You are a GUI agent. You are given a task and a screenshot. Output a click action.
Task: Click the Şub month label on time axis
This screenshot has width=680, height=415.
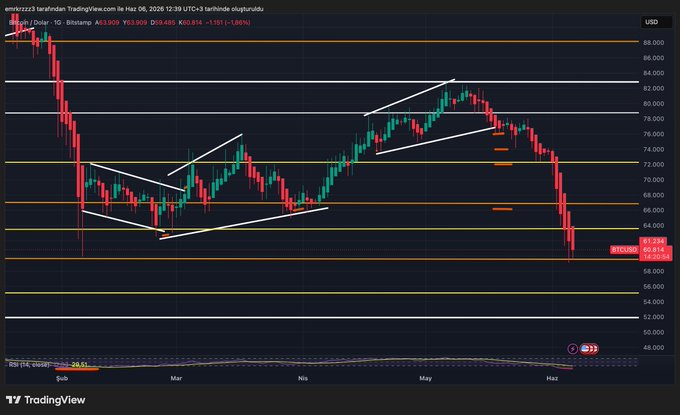click(x=62, y=378)
